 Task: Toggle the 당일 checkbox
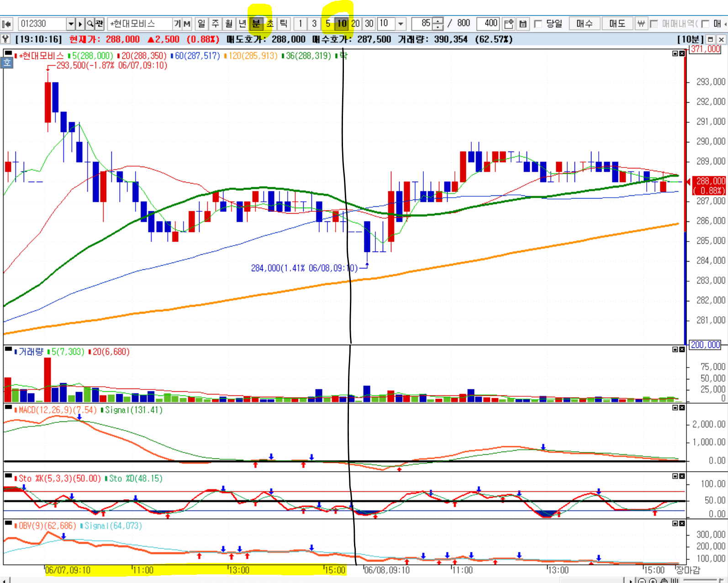(538, 24)
